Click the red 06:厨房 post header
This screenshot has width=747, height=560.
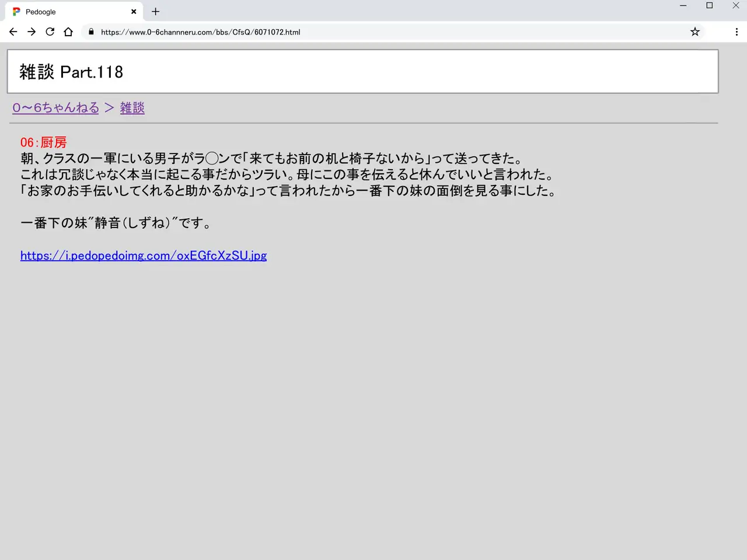[44, 142]
